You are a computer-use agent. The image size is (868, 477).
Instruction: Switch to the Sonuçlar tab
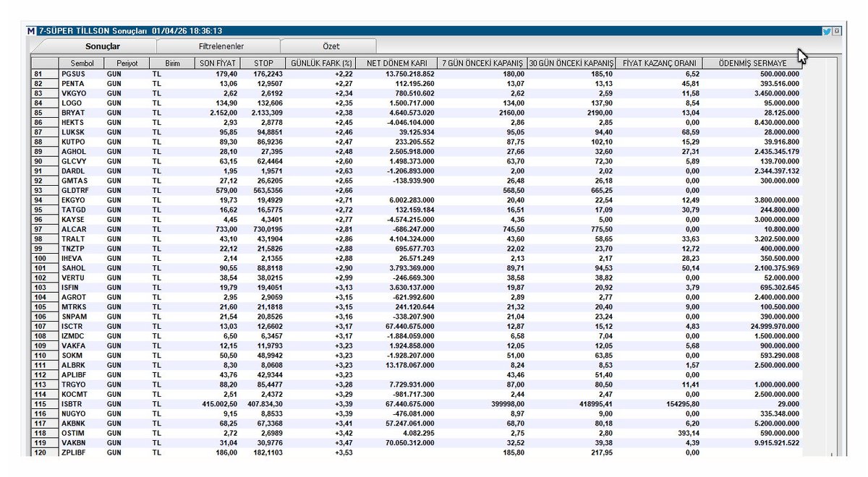tap(102, 46)
